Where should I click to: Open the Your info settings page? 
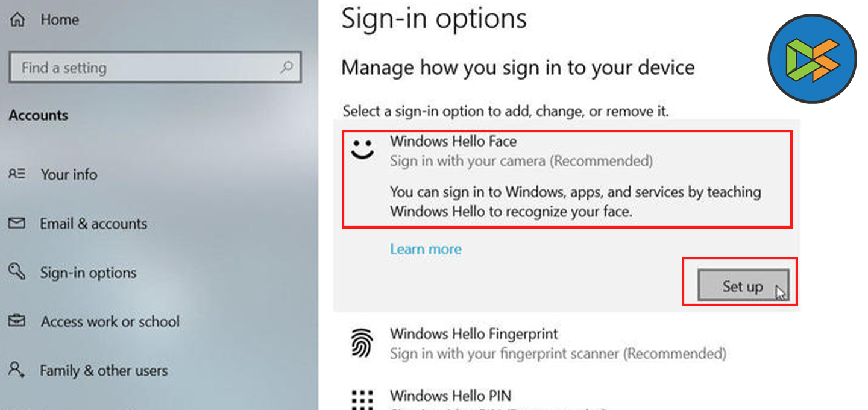(x=69, y=175)
